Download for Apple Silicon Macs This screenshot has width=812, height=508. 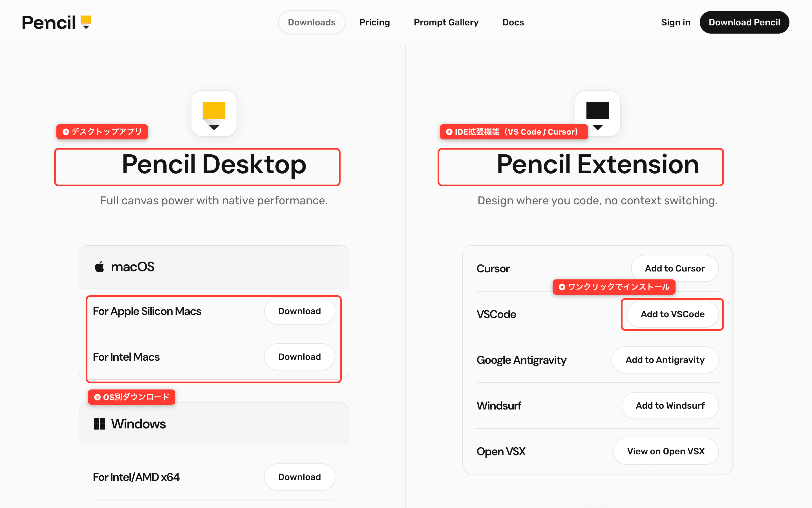point(299,311)
